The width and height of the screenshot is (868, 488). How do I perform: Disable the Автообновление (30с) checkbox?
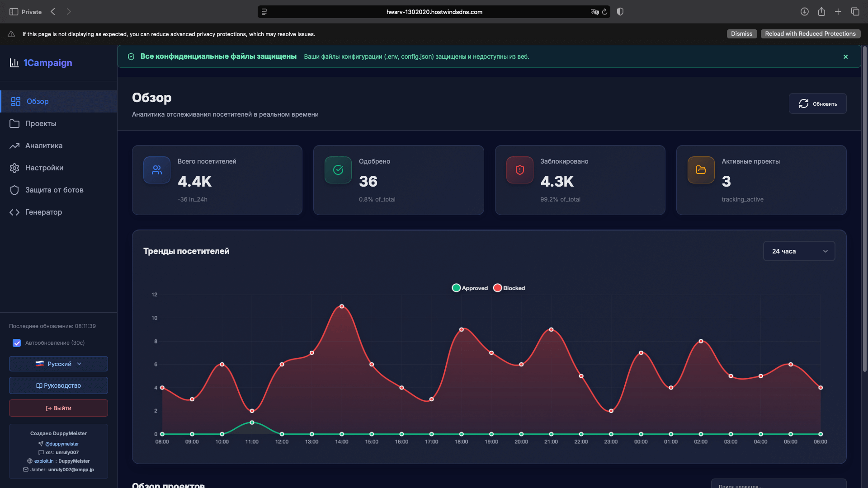17,343
